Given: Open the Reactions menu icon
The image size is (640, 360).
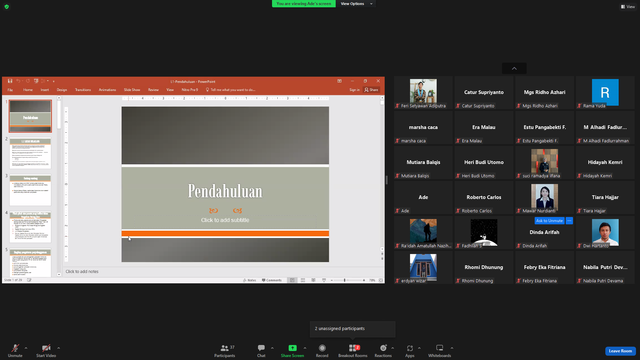Looking at the screenshot, I should (383, 348).
